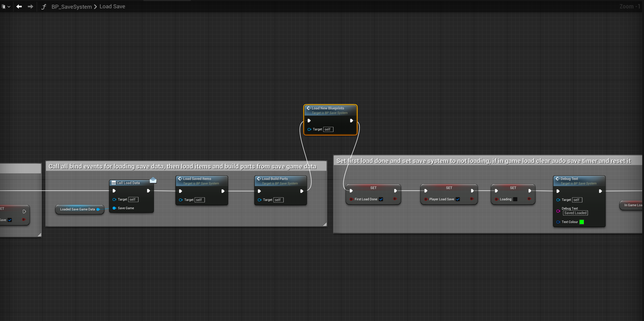This screenshot has height=321, width=644.
Task: Click the envelope icon on Call Load Data node
Action: click(x=153, y=180)
